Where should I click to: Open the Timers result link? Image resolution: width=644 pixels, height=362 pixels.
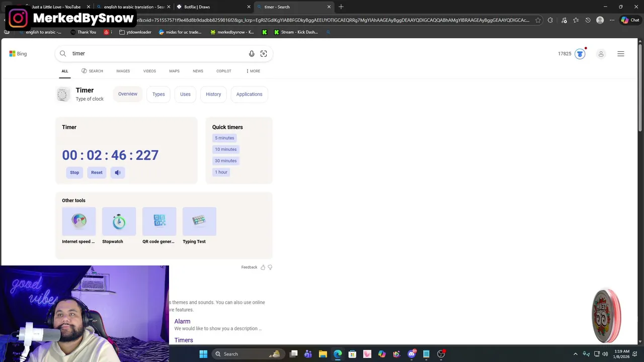(x=184, y=340)
